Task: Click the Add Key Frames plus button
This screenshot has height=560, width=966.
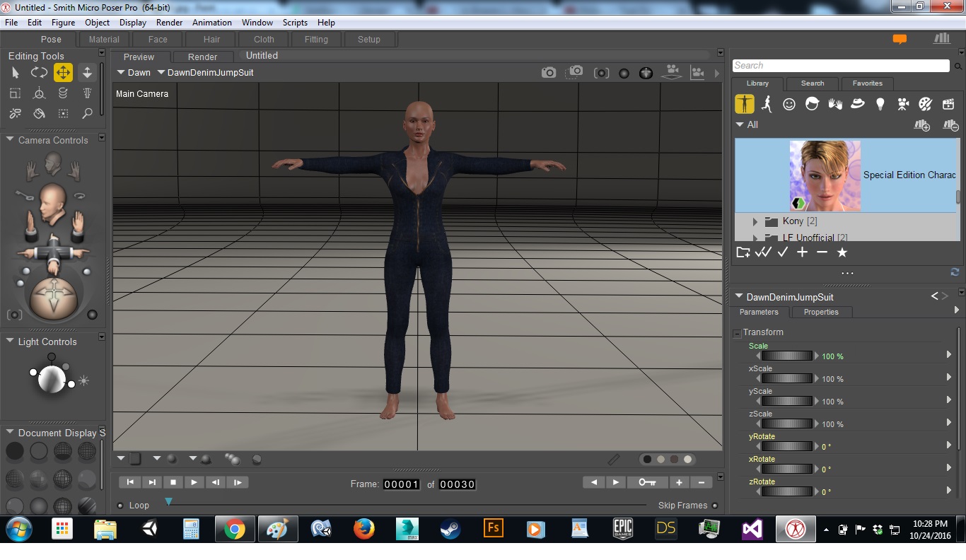Action: (679, 482)
